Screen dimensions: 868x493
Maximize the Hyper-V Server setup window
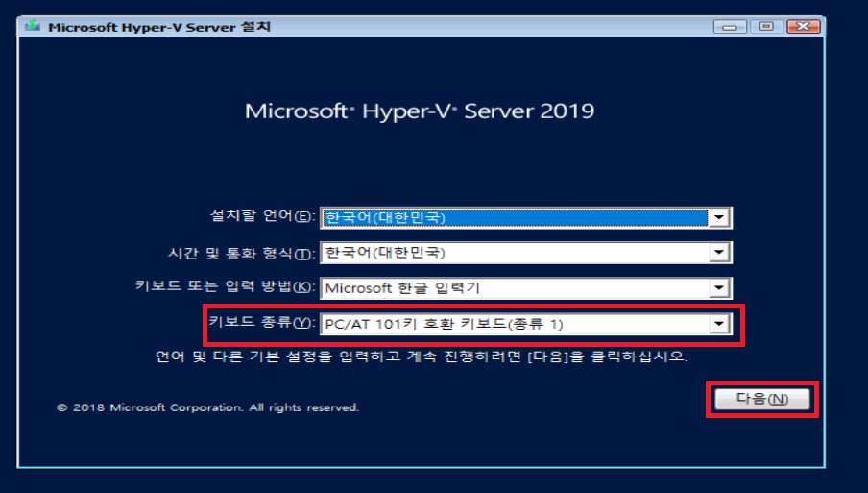click(766, 27)
